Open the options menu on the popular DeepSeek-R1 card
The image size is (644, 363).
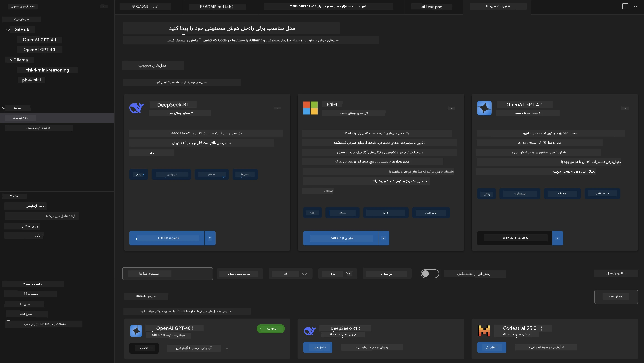coord(278,108)
